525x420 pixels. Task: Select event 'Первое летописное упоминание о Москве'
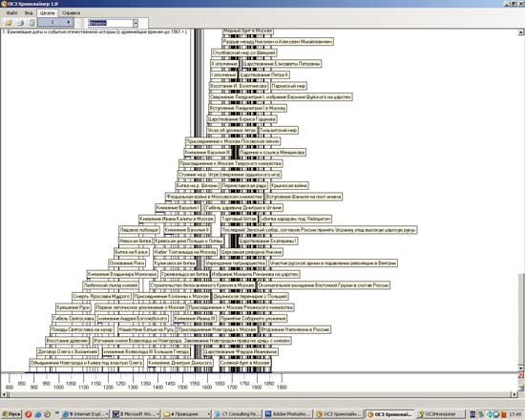(x=140, y=306)
